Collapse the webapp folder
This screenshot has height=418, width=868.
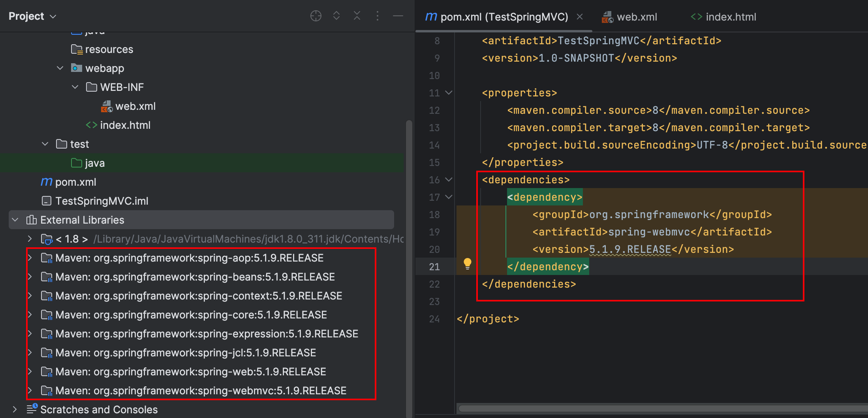60,68
